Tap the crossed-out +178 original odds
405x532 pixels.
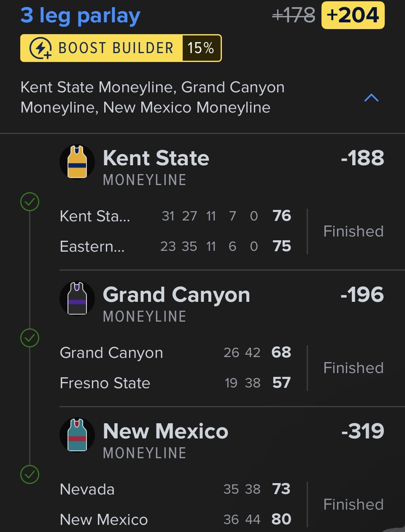pyautogui.click(x=294, y=16)
